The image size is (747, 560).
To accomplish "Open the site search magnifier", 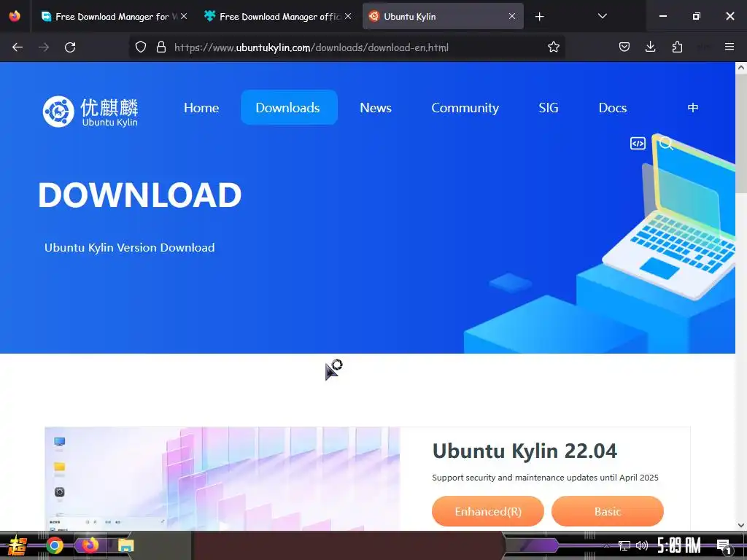I will pos(666,144).
